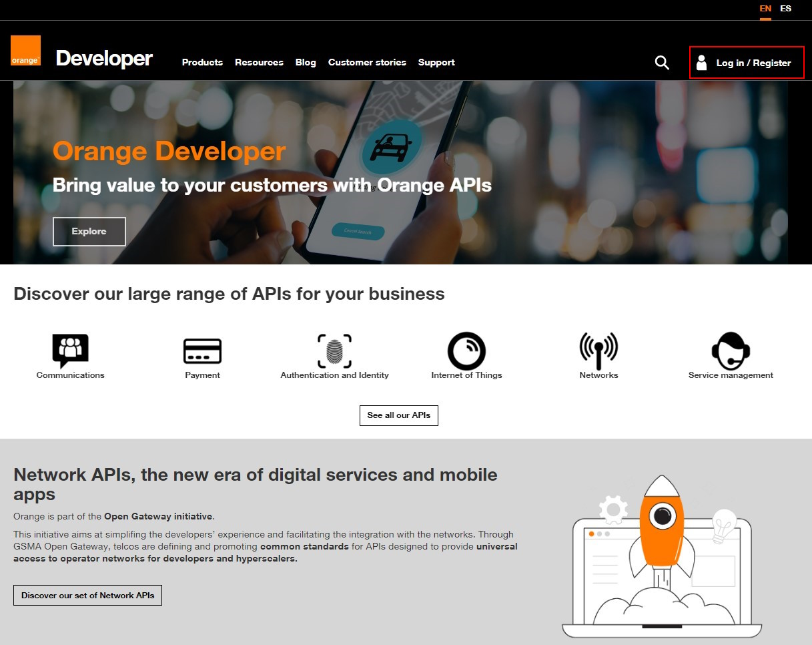Open the Service management label link
The height and width of the screenshot is (645, 812).
[x=731, y=375]
